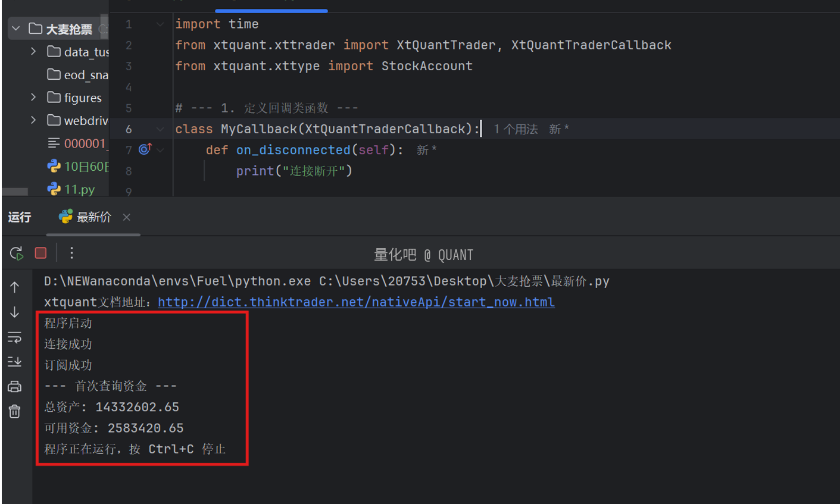Screen dimensions: 840x504
Task: Expand the figures folder
Action: click(33, 97)
